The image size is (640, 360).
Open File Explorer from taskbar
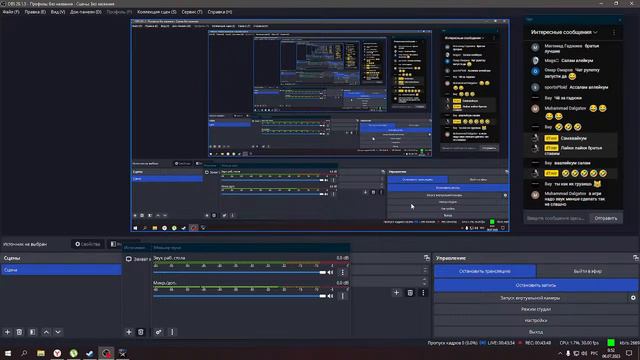[x=41, y=353]
